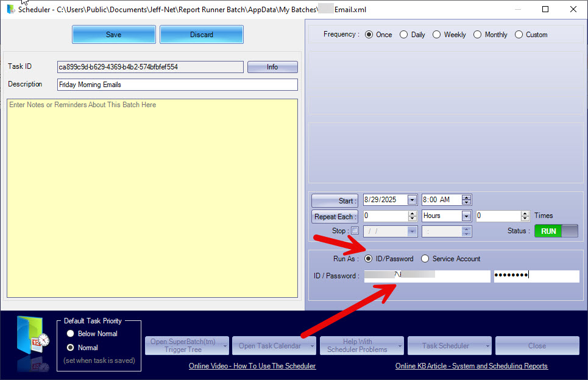
Task: Toggle the RUN status switch
Action: pos(556,231)
